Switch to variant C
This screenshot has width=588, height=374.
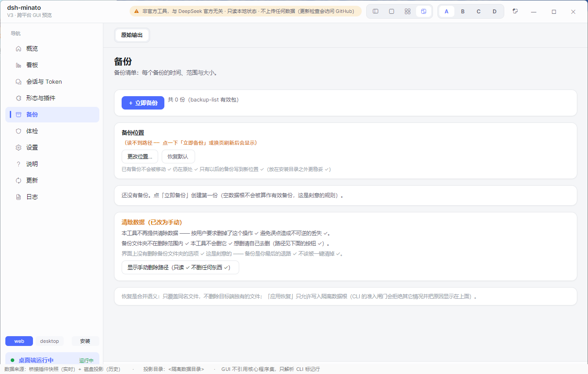[479, 12]
